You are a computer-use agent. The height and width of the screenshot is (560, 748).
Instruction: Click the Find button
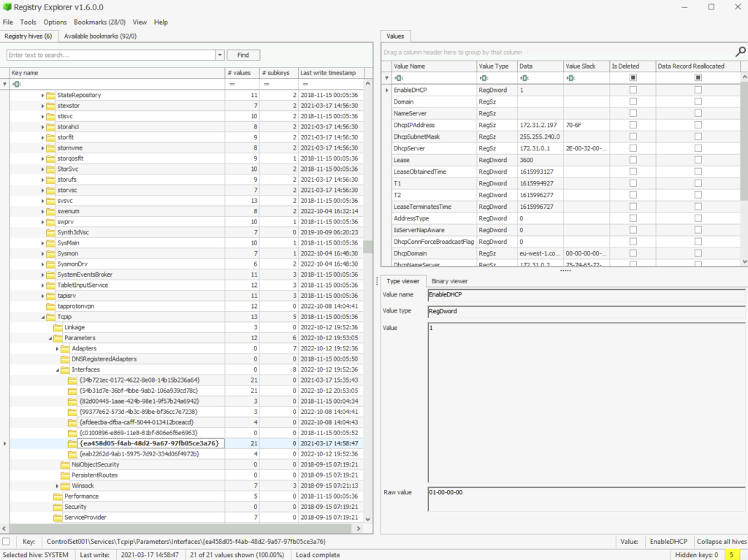tap(243, 55)
